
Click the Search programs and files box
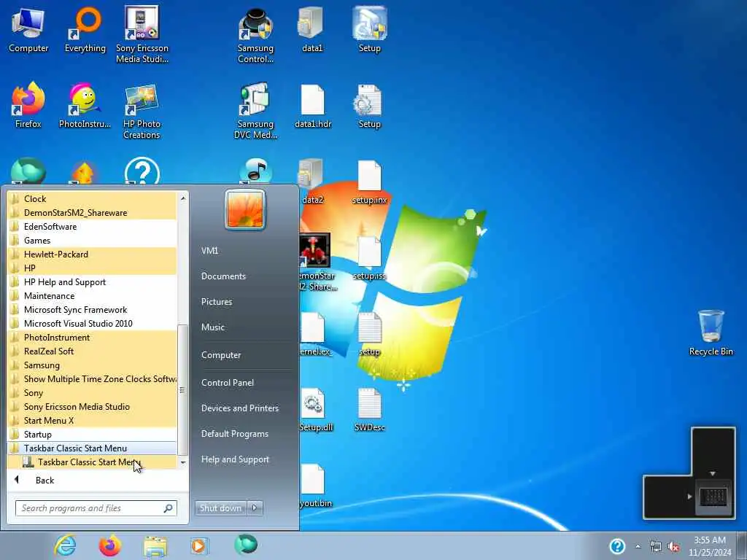[x=96, y=508]
